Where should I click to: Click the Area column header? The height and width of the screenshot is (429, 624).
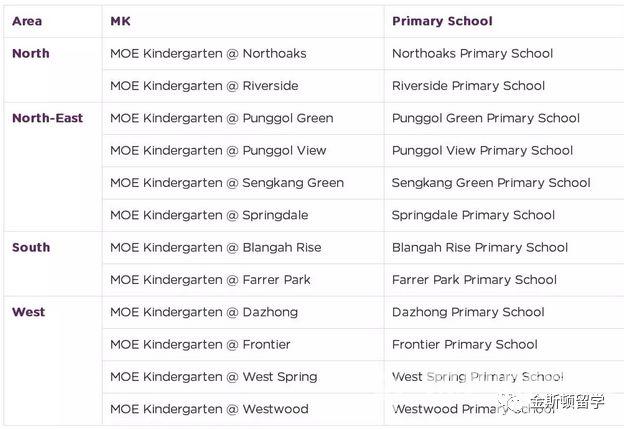27,21
